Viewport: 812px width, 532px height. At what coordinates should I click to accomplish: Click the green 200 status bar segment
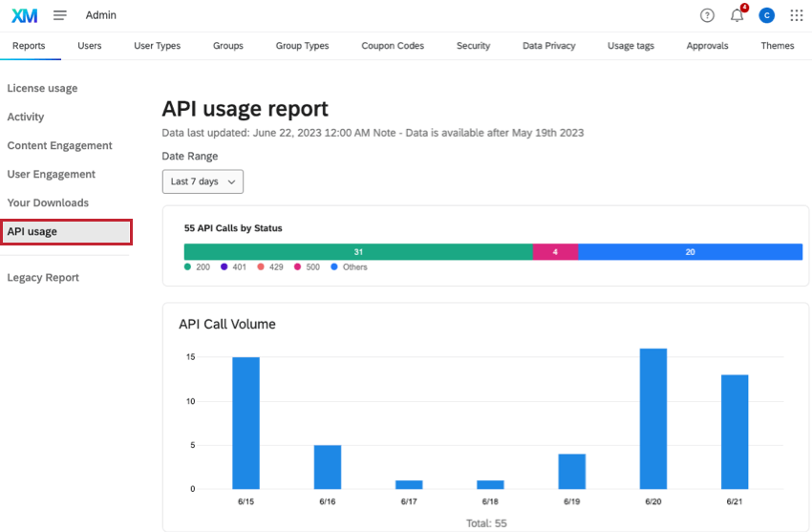click(x=358, y=252)
